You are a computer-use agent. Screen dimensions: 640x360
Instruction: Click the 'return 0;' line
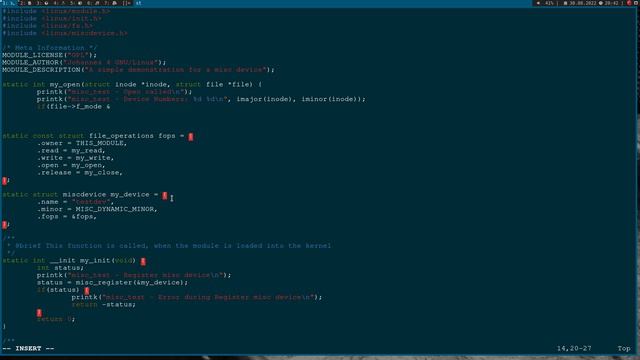pos(56,319)
